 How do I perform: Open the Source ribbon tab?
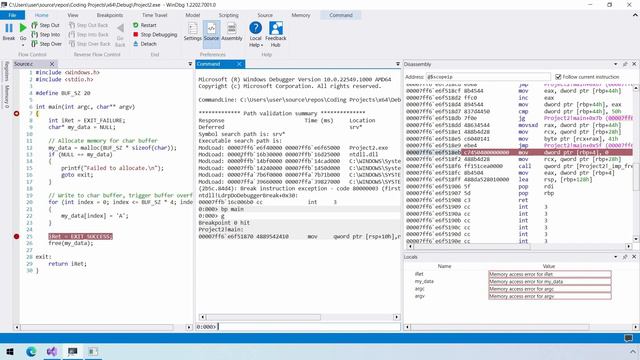265,15
